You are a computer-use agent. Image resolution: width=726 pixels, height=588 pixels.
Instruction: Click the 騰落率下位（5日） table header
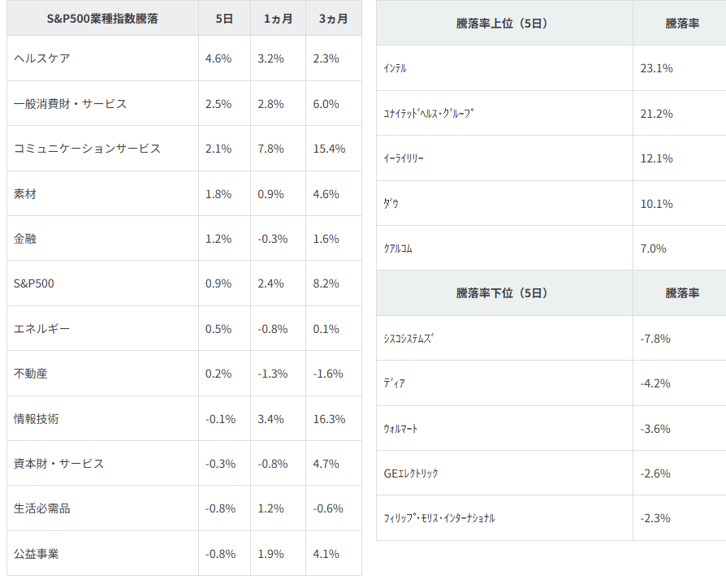[502, 293]
